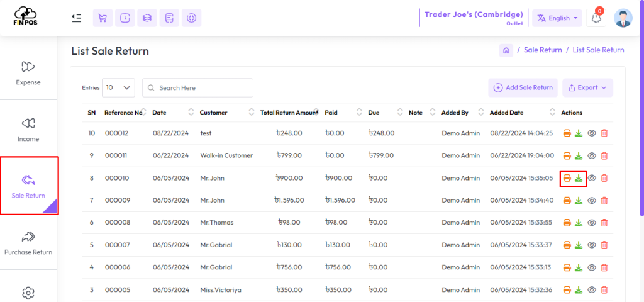View details of return 000005
This screenshot has width=644, height=302.
[x=591, y=289]
